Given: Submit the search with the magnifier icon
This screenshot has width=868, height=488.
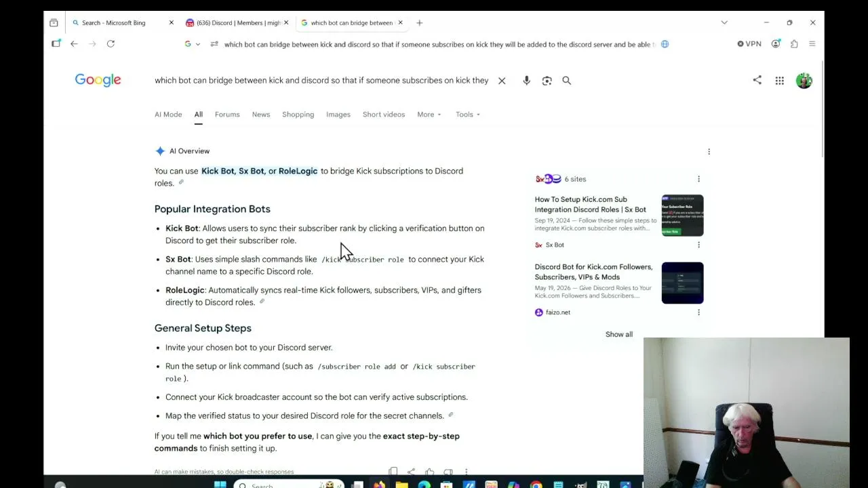Looking at the screenshot, I should [566, 81].
